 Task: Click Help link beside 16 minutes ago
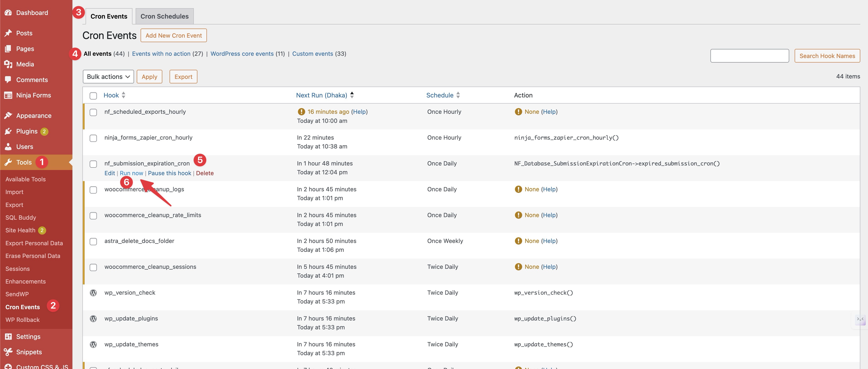pos(359,112)
